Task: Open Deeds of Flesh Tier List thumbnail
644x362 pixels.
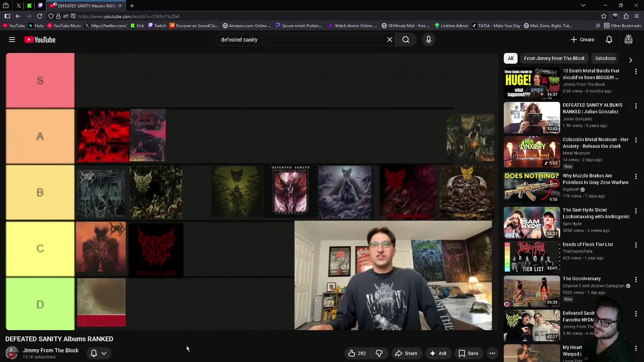Action: 532,256
